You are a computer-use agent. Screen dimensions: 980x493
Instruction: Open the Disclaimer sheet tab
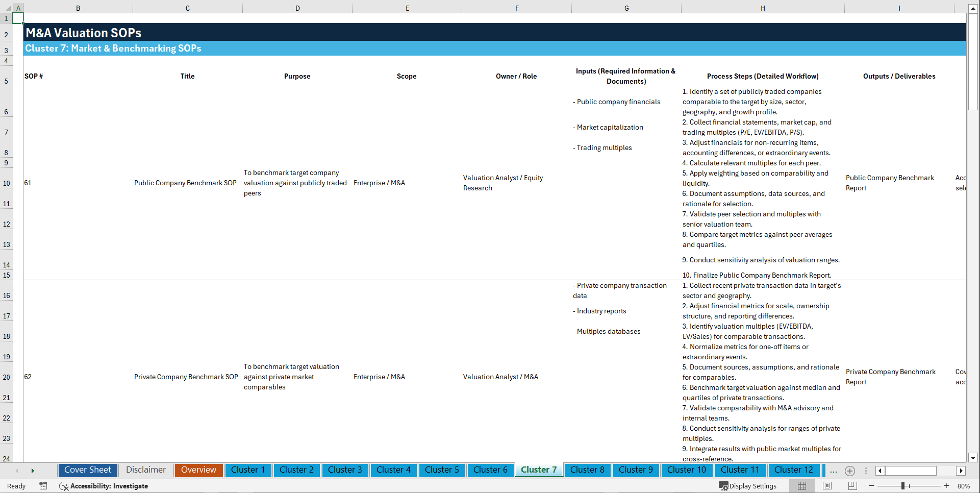pyautogui.click(x=145, y=470)
